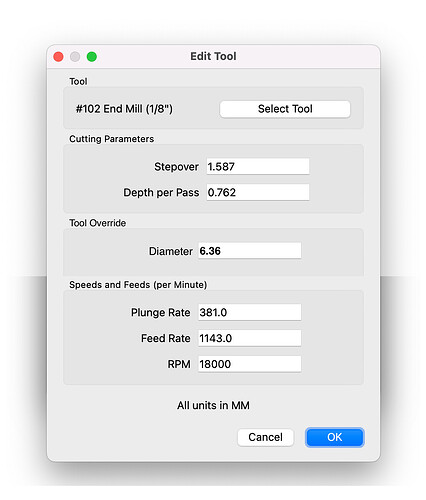Set focus in the RPM field

pos(250,364)
